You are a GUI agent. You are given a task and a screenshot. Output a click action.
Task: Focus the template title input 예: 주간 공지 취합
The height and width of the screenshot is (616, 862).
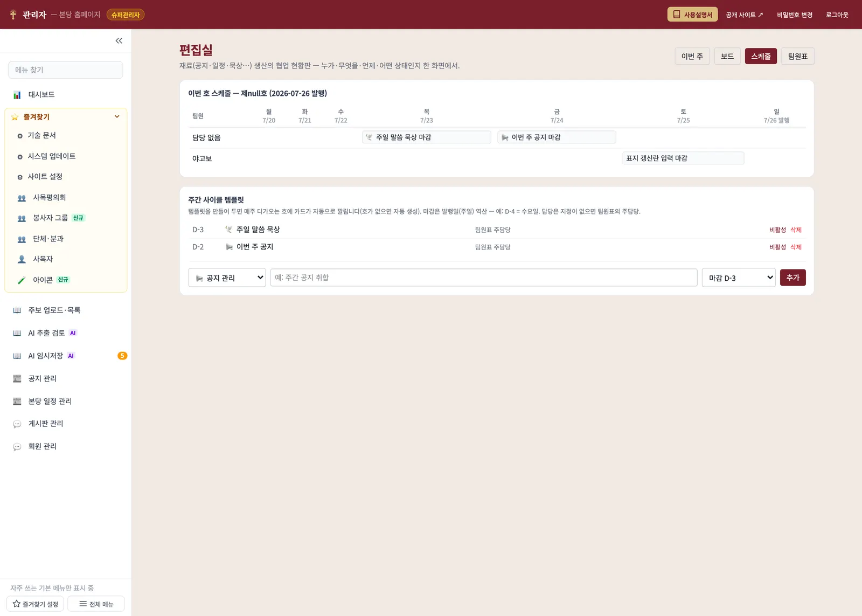(x=484, y=278)
